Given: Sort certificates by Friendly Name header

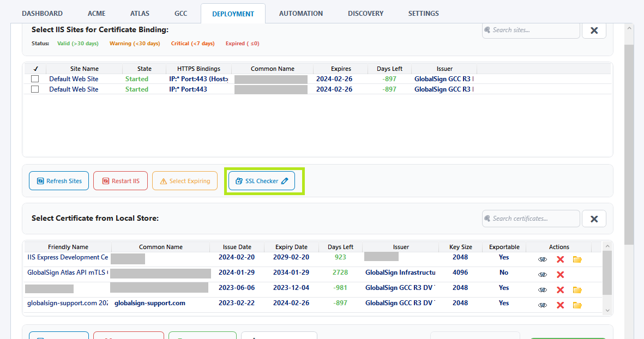Looking at the screenshot, I should pos(68,247).
